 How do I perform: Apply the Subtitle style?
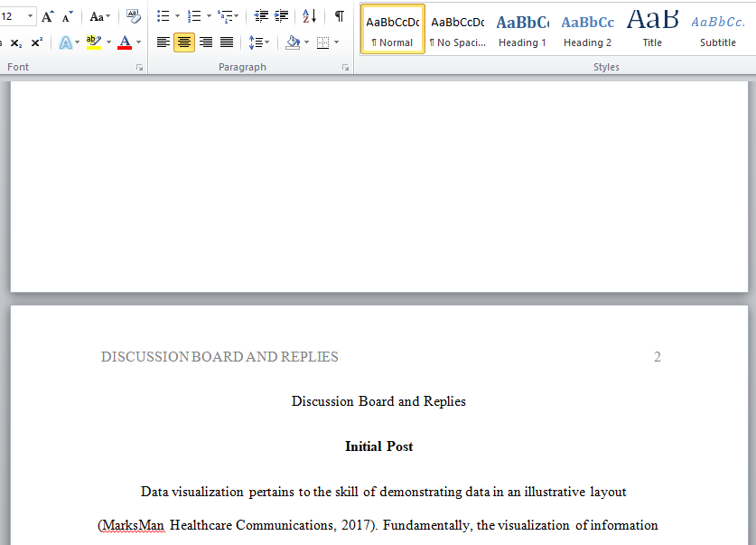(717, 30)
